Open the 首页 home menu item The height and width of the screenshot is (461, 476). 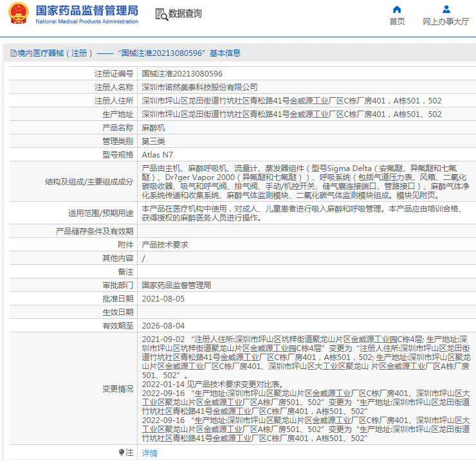[397, 21]
